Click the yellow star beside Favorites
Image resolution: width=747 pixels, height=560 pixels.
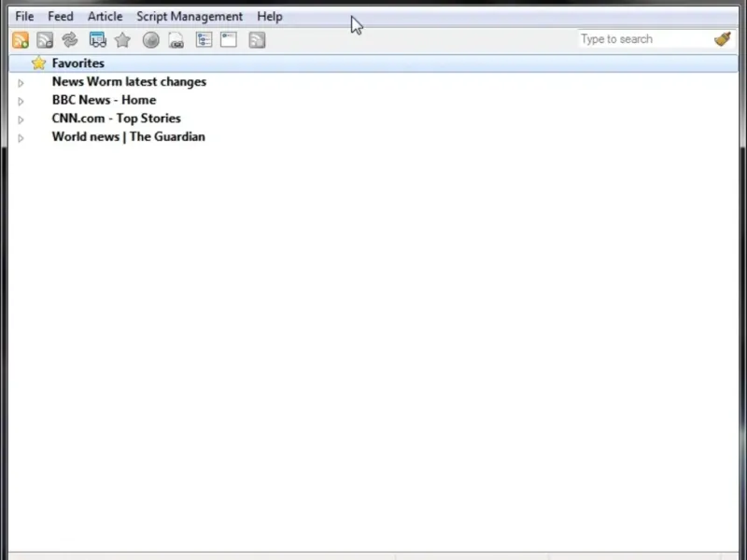(x=38, y=63)
